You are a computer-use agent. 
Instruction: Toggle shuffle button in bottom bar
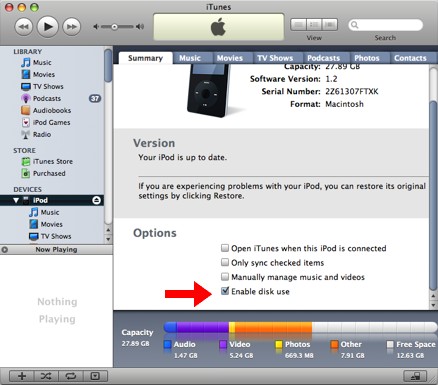[46, 376]
